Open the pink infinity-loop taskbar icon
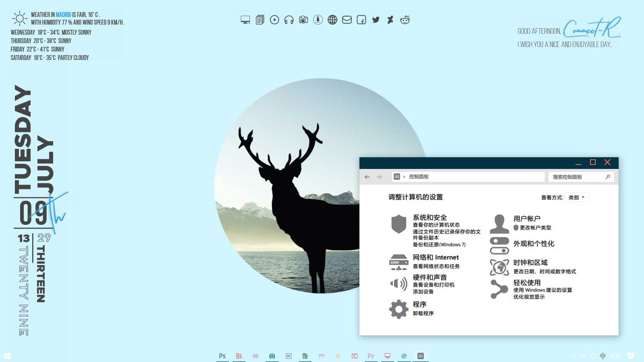The height and width of the screenshot is (362, 644). (256, 356)
